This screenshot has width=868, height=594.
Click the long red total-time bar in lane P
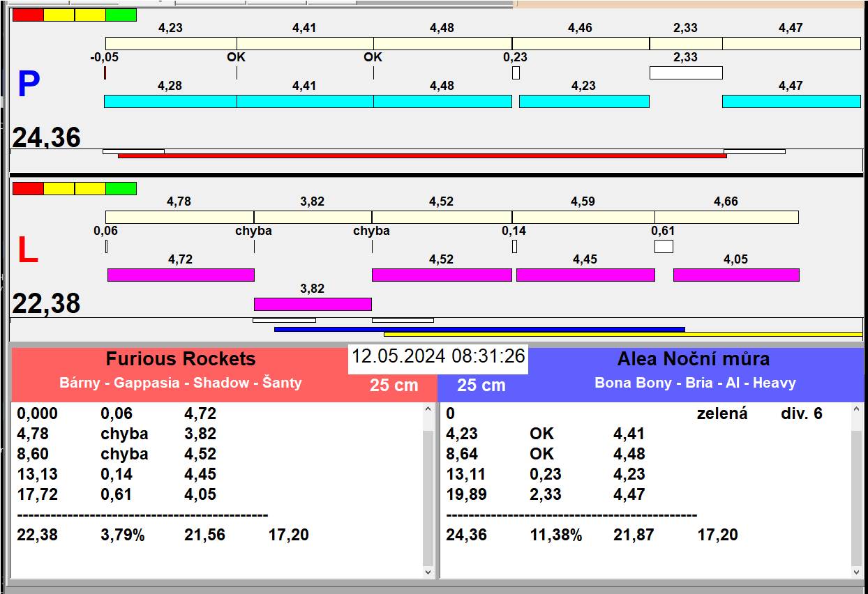[422, 155]
